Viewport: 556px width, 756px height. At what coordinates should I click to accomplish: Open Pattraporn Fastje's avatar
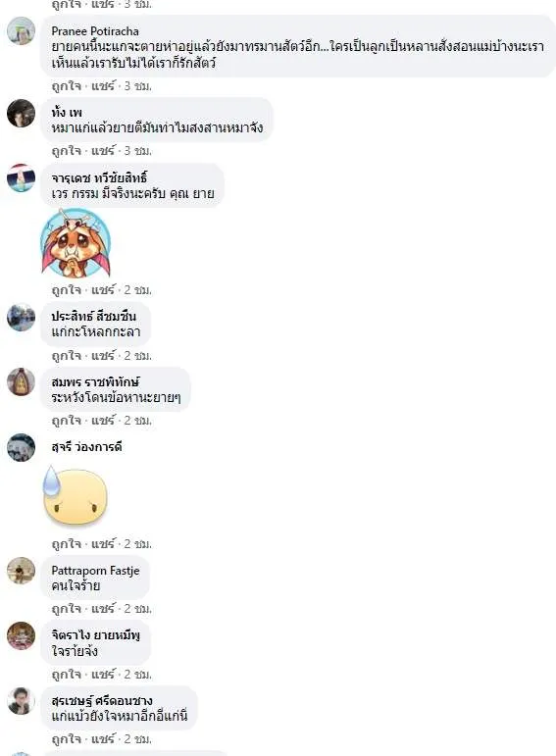click(21, 571)
